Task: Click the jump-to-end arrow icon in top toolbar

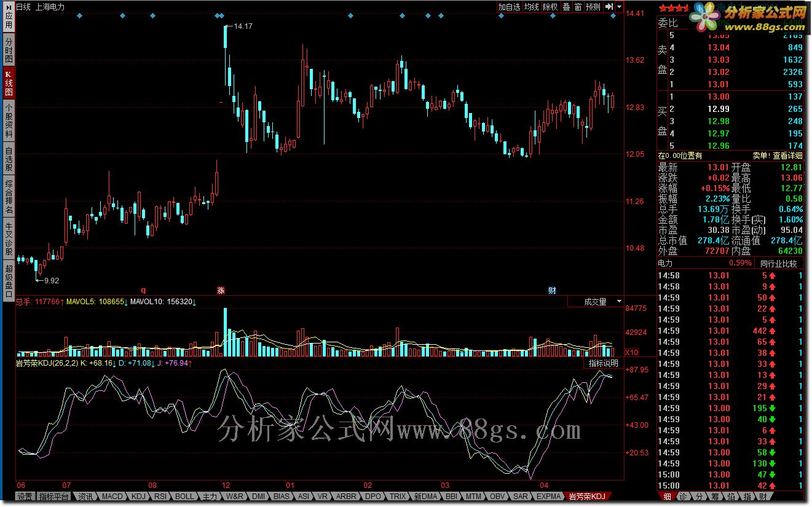Action: pos(609,7)
